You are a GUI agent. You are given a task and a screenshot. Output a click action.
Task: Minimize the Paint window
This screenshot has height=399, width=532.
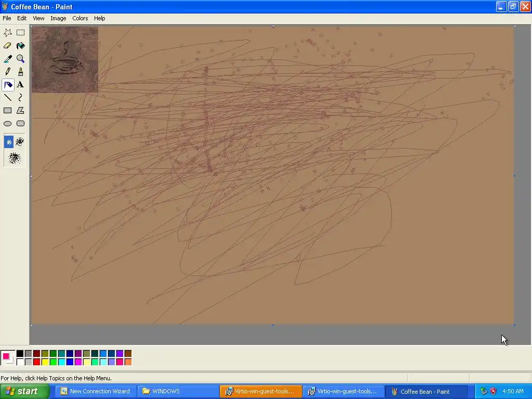501,6
